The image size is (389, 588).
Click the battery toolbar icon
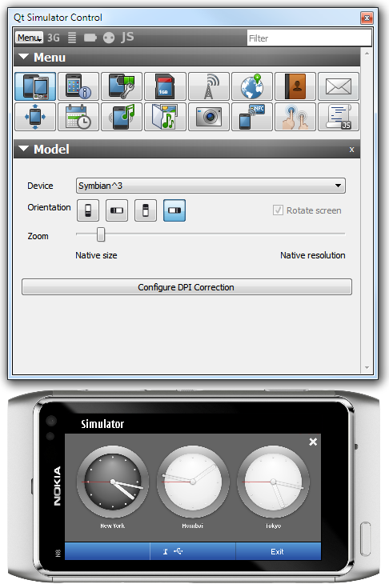click(90, 38)
